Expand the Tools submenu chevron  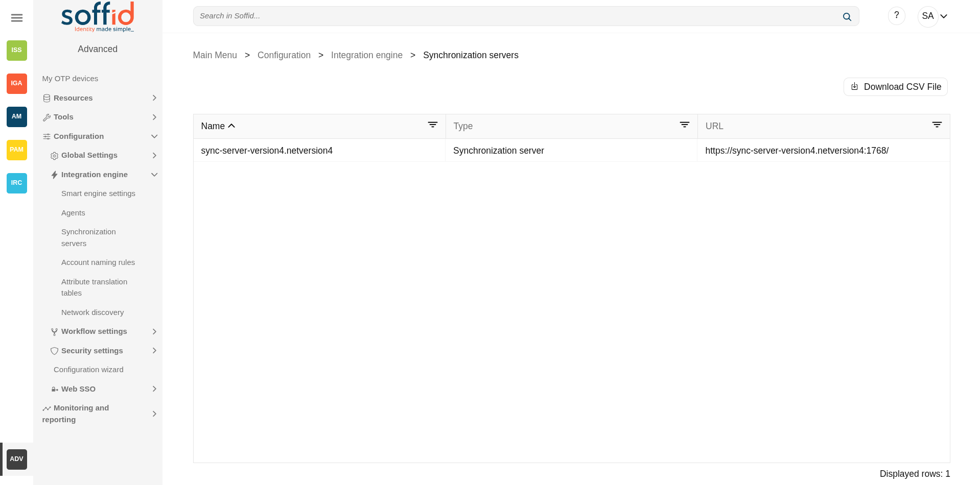coord(154,117)
